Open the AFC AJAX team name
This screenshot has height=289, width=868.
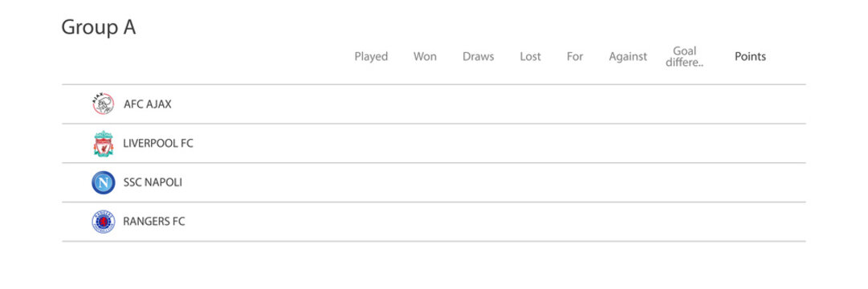148,104
